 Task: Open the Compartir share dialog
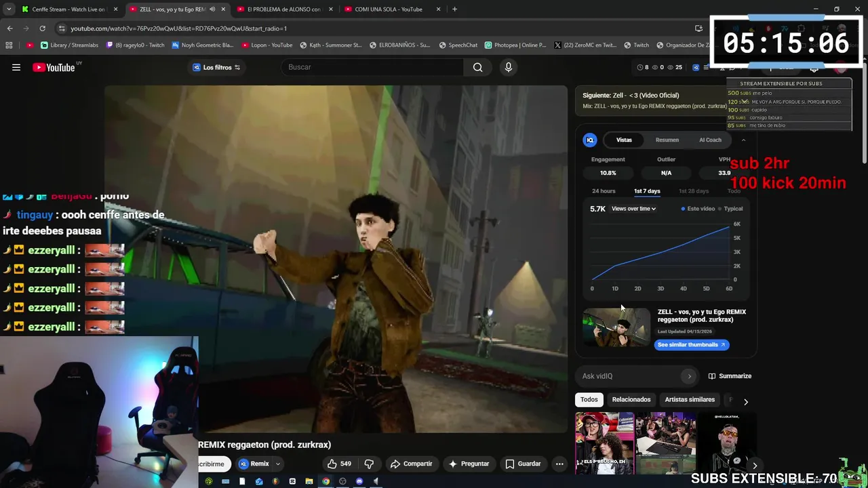412,464
